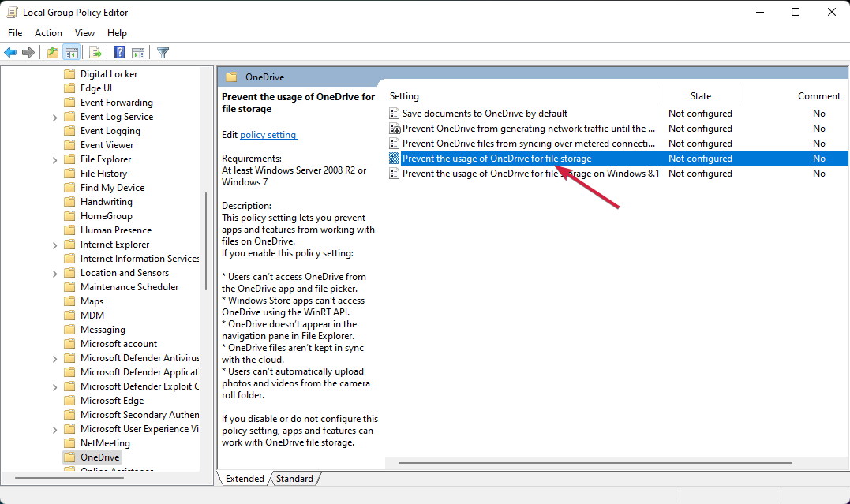Expand the Location and Sensors node
The image size is (850, 504).
coord(54,273)
